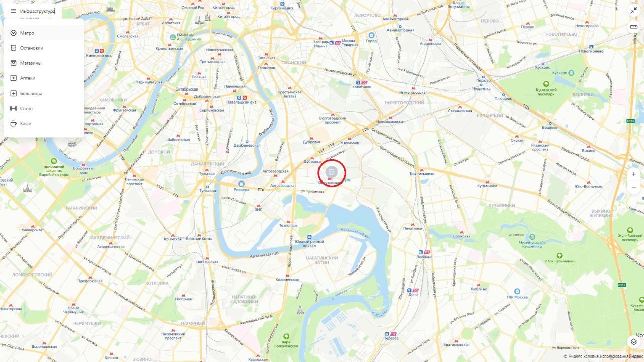Image resolution: width=644 pixels, height=362 pixels.
Task: Open the hamburger menu next to Инфраструктура
Action: (13, 11)
